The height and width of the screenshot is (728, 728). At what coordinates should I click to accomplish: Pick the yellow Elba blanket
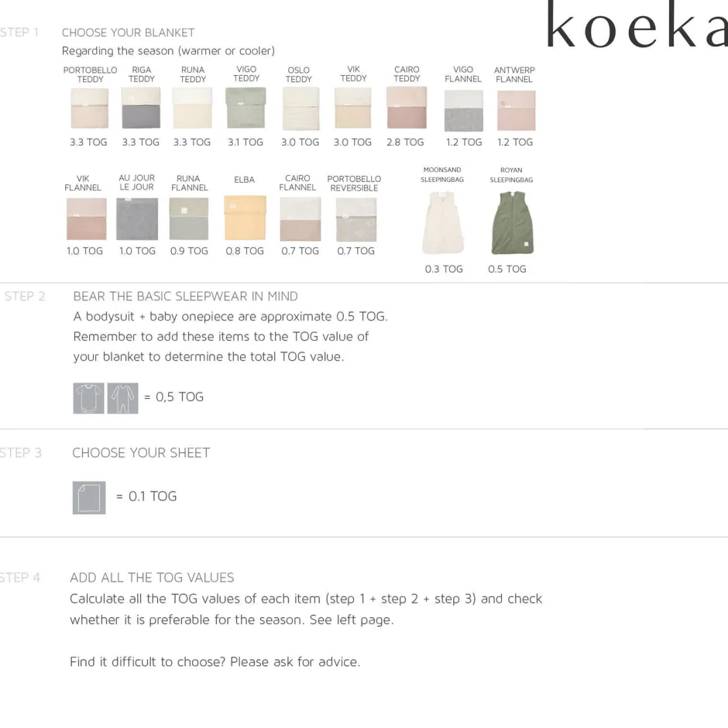[245, 218]
